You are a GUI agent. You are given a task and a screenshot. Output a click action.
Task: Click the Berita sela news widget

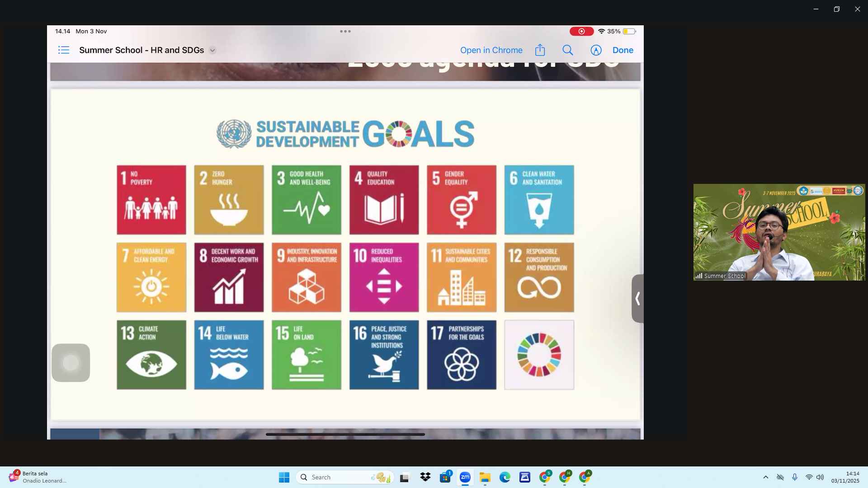38,477
